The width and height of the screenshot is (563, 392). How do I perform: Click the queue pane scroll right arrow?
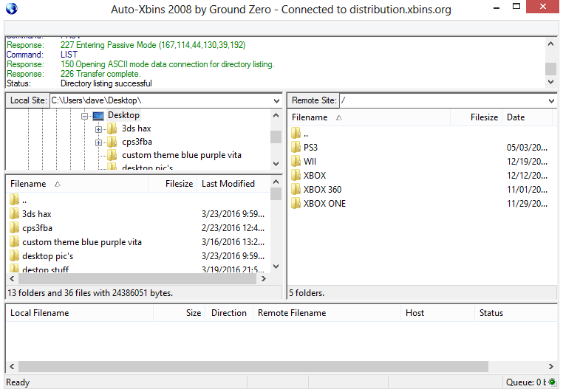tap(550, 366)
